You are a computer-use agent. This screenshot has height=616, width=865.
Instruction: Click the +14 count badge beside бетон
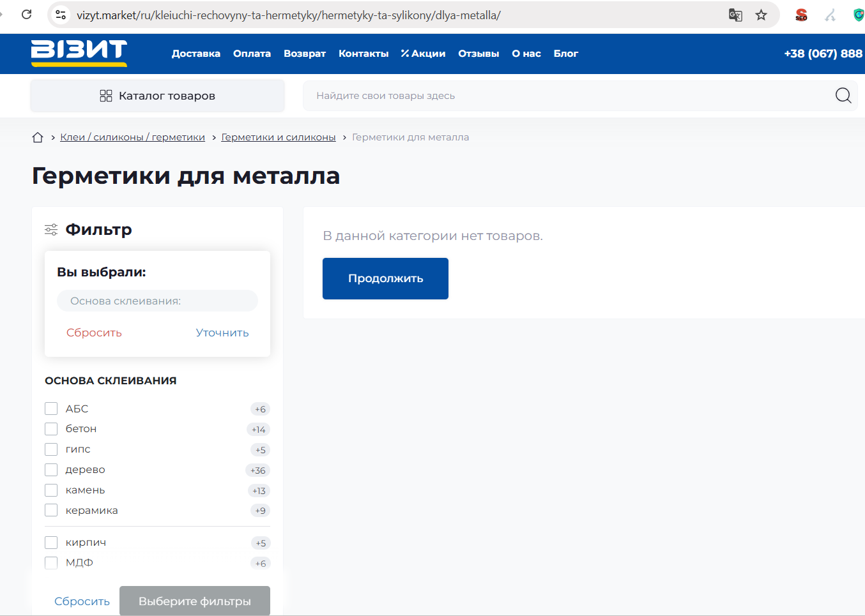pyautogui.click(x=258, y=430)
